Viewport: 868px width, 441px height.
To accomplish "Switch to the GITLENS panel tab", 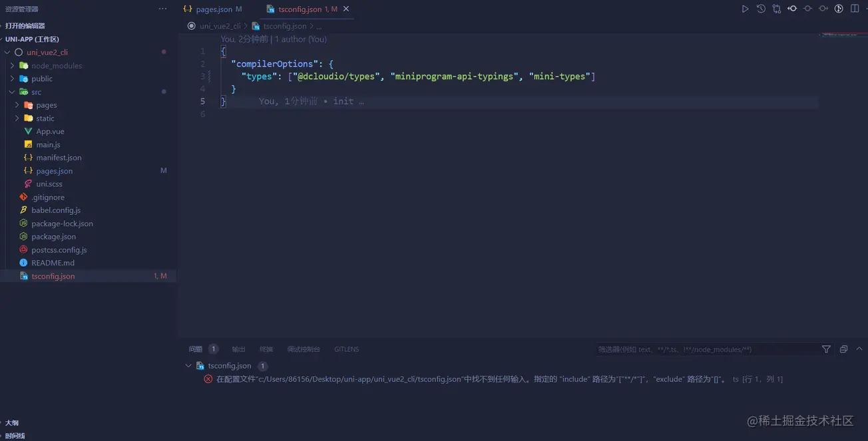I will pos(346,349).
